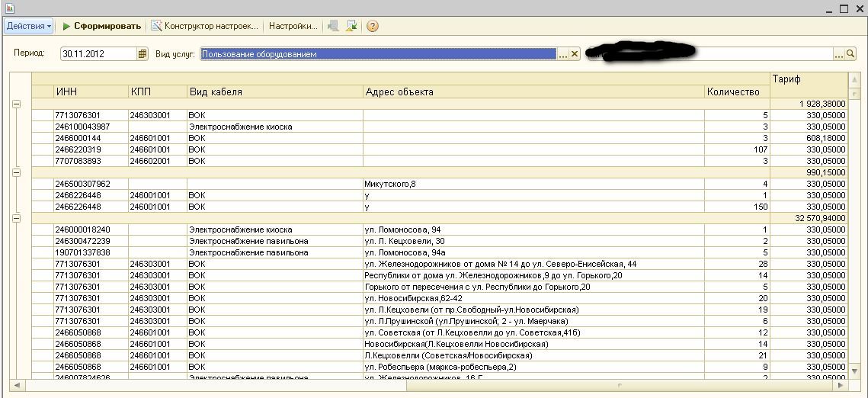Viewport: 868px width, 398px height.
Task: Select ИНН cell 246500307962
Action: (91, 184)
